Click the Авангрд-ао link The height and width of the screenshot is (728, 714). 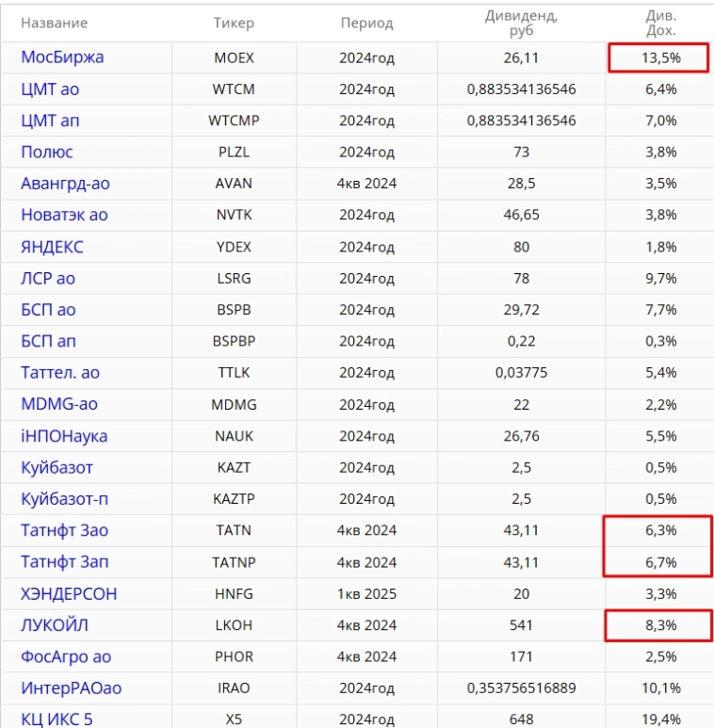[x=65, y=183]
